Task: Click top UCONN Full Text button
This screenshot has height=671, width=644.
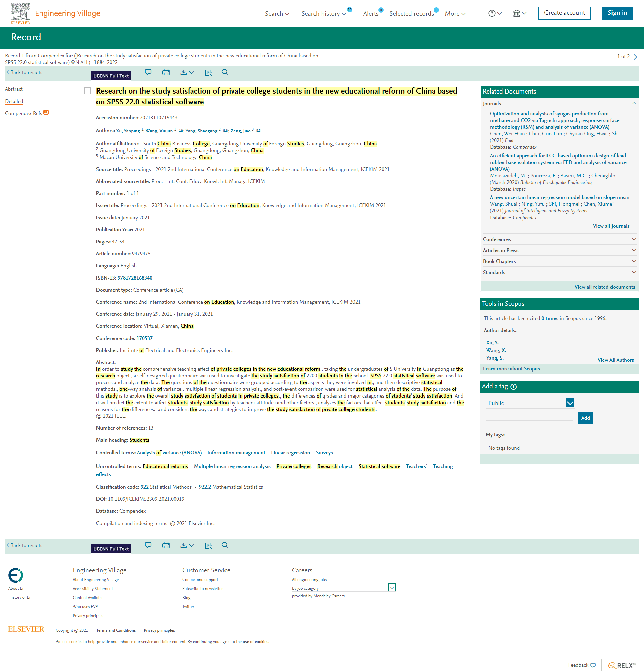Action: [x=111, y=76]
